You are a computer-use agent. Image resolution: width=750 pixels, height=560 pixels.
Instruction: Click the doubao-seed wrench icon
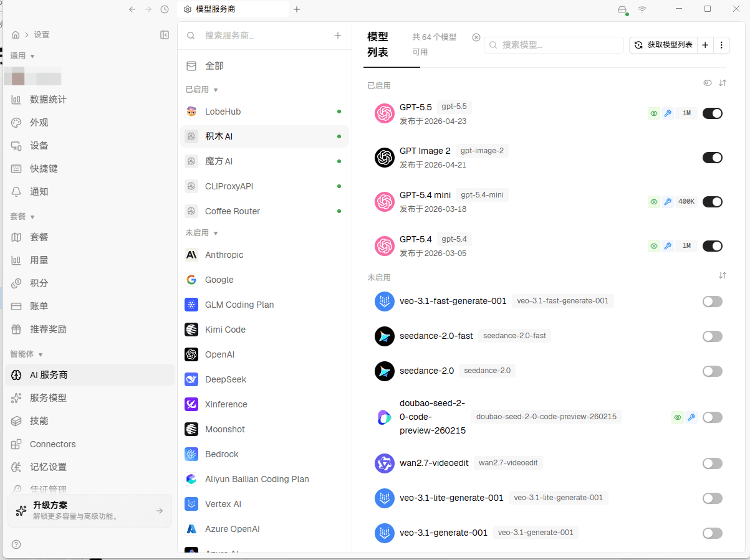(x=691, y=417)
